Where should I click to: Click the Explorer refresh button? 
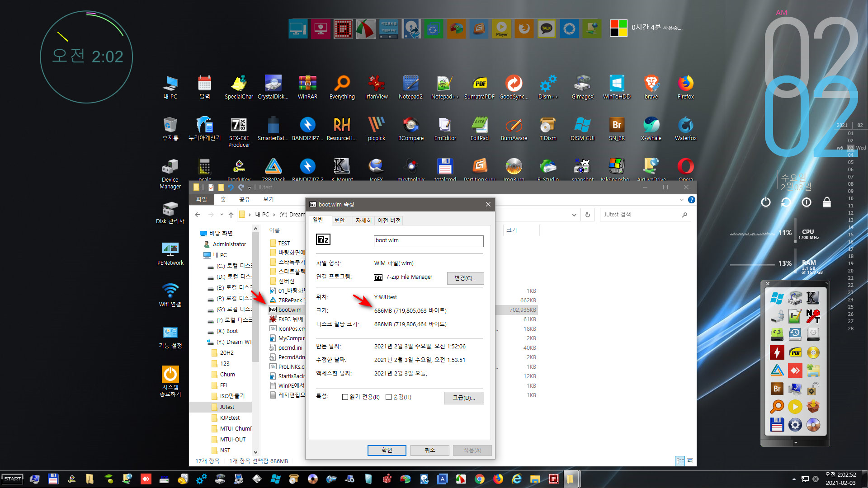pos(588,215)
